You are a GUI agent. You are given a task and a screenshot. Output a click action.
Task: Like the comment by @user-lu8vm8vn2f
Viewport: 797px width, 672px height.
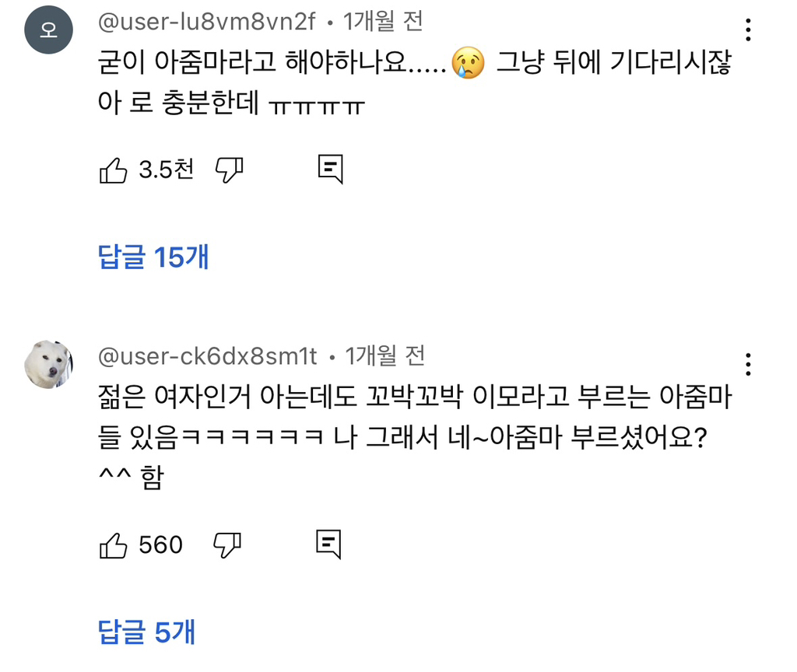coord(114,170)
